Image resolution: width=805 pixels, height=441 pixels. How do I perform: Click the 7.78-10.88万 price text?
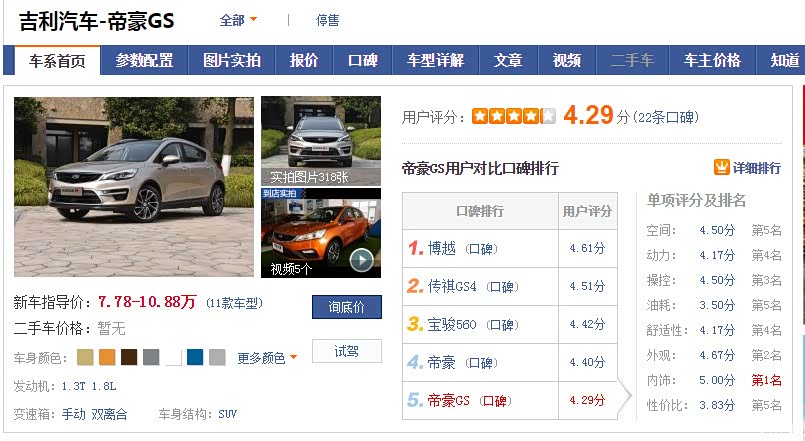[x=147, y=302]
